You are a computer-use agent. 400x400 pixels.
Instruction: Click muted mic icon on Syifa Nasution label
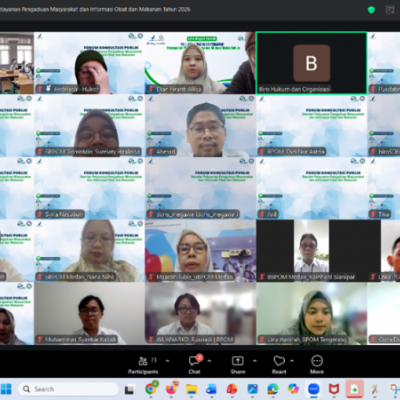tap(40, 214)
